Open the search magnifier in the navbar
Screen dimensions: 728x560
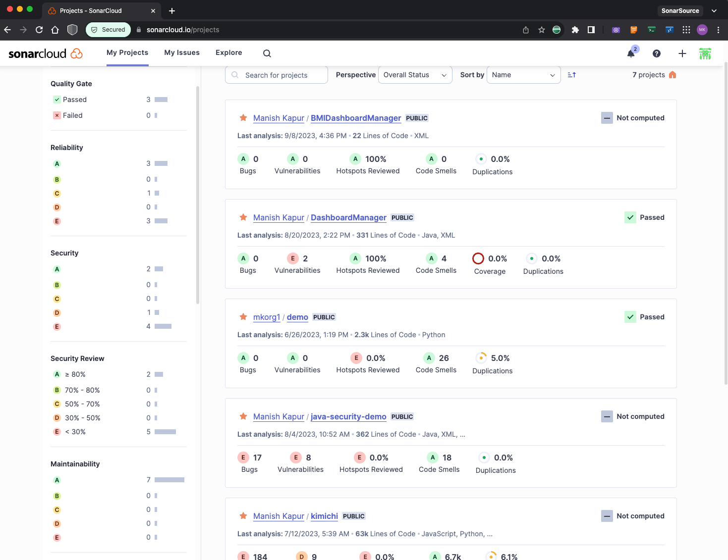(267, 53)
